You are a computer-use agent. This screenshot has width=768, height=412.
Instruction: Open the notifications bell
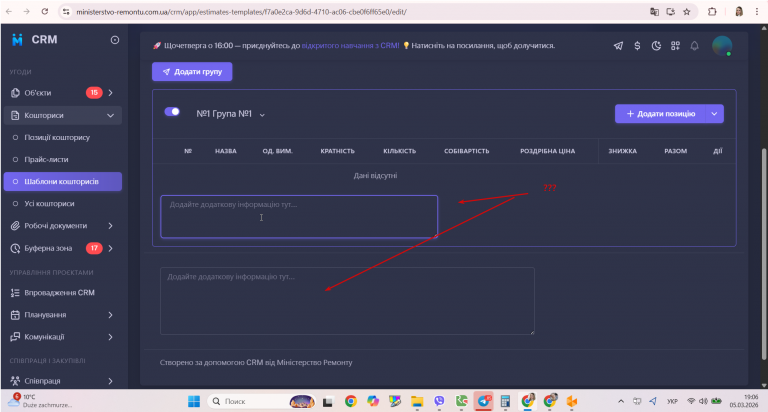695,46
